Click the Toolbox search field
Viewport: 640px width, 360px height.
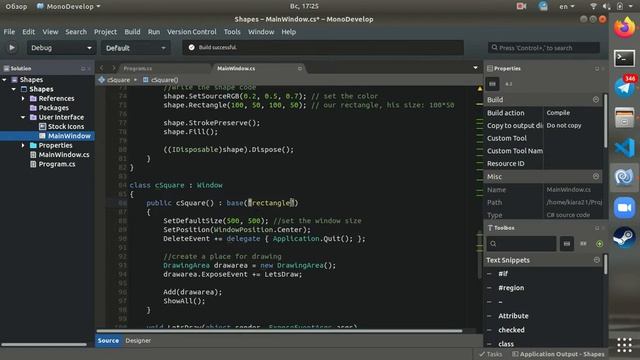pos(521,244)
